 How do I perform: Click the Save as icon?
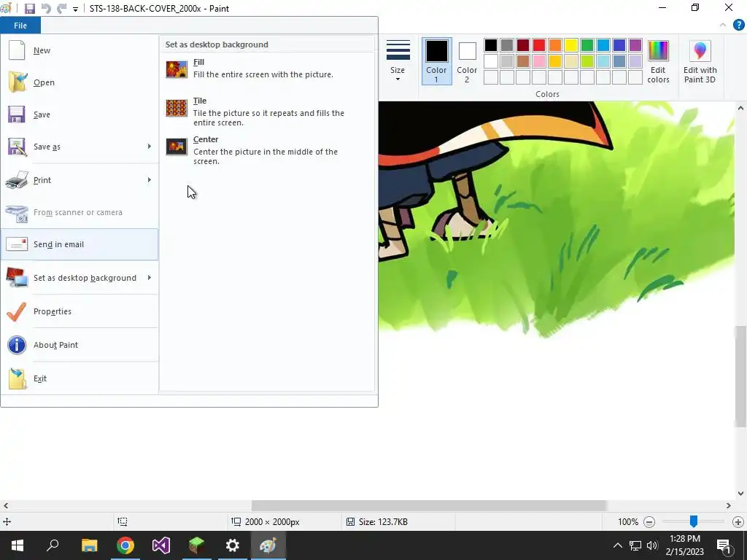(17, 147)
